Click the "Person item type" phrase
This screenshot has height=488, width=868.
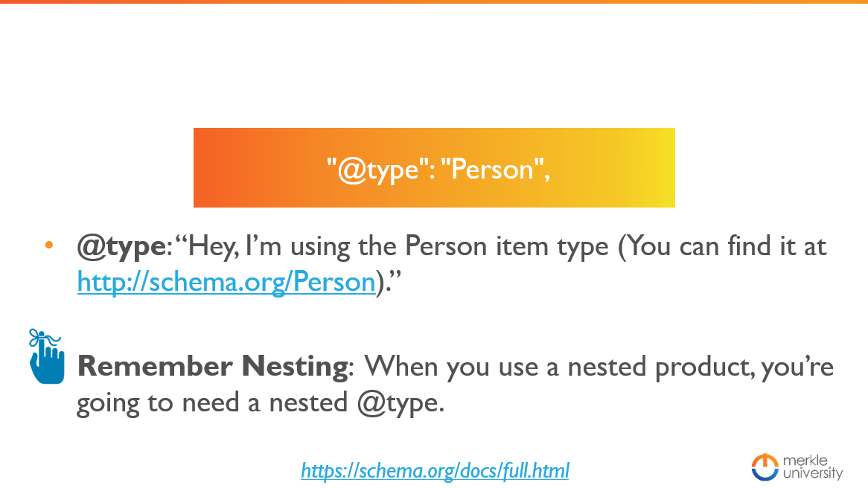click(x=506, y=246)
